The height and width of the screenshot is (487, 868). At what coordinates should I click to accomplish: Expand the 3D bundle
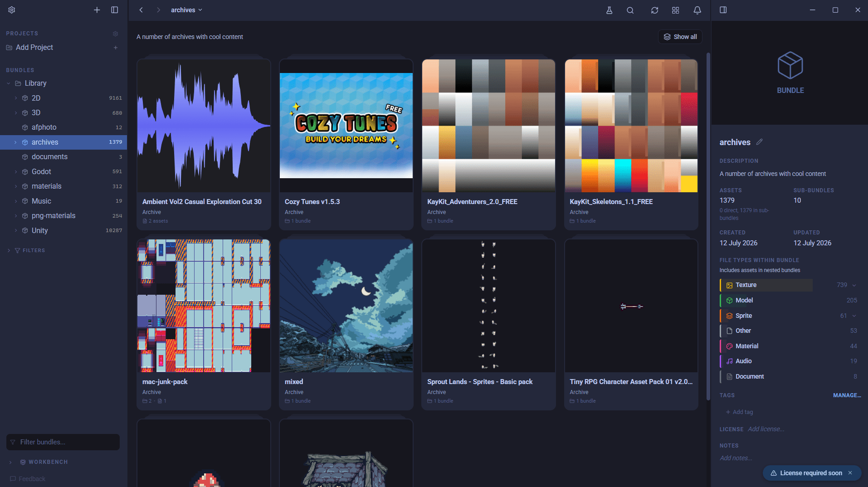[16, 112]
